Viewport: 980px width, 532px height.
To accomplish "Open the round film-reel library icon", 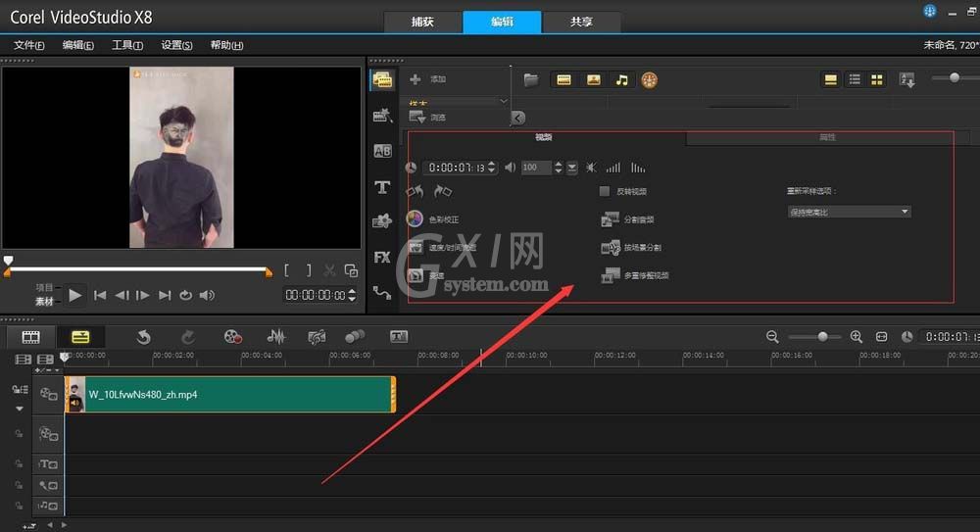I will [650, 80].
